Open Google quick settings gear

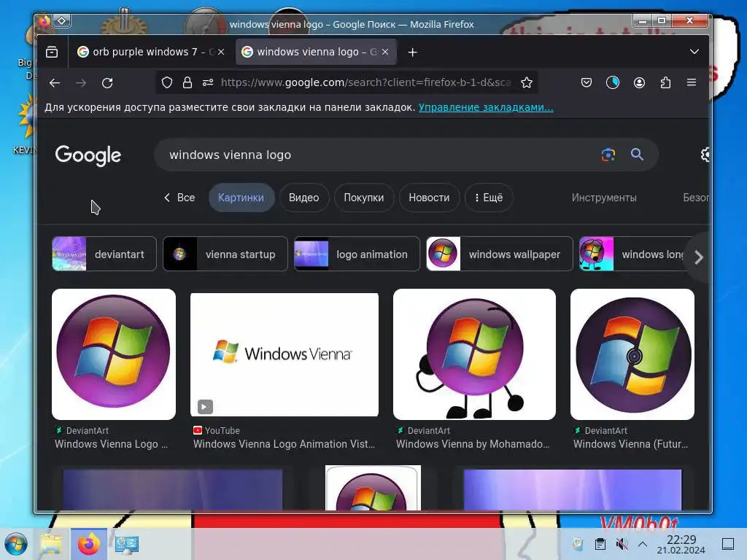705,155
